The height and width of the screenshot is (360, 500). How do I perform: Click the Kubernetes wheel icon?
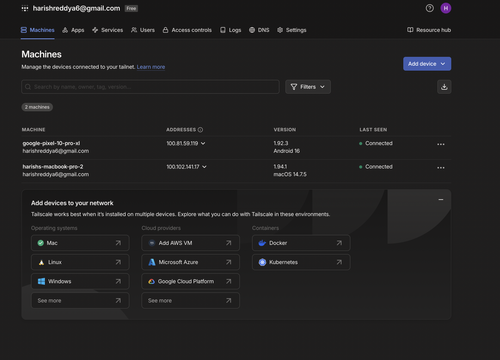pyautogui.click(x=262, y=262)
